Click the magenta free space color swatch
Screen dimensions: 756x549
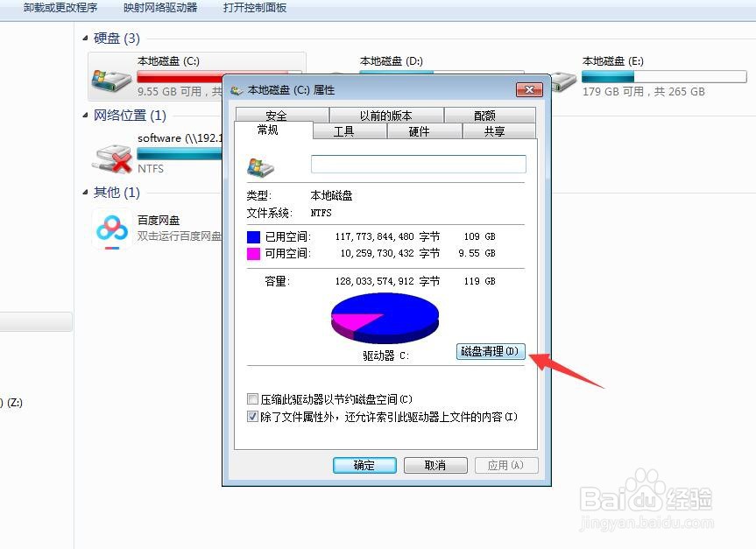(x=254, y=254)
